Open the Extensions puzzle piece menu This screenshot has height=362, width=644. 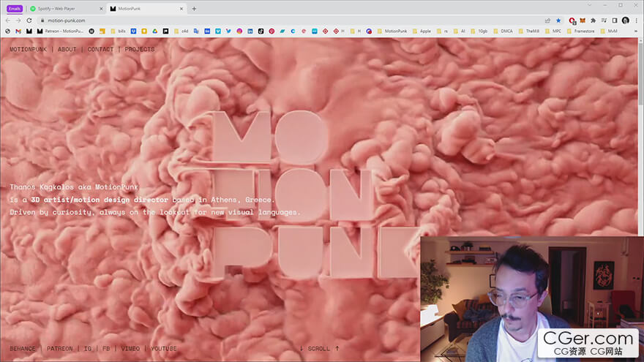coord(593,20)
